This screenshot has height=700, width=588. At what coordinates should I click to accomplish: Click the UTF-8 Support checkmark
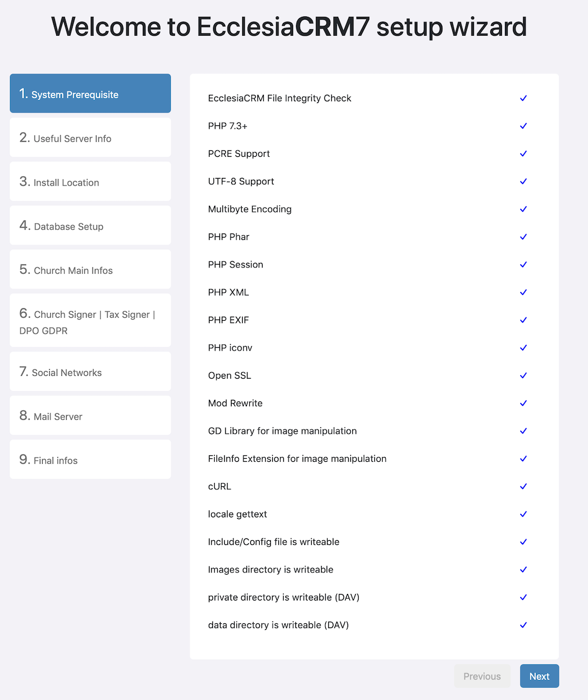coord(523,181)
